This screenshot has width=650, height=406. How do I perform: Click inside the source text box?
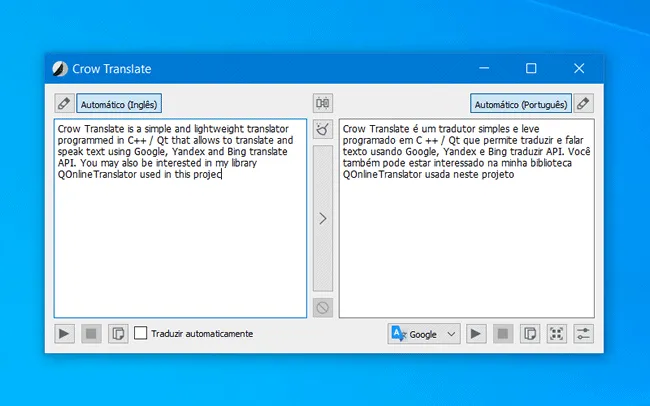click(x=180, y=218)
